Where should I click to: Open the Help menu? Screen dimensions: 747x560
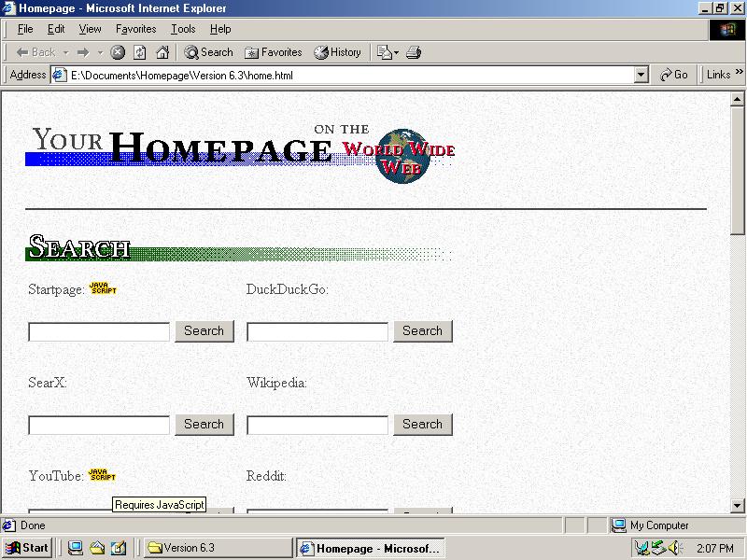click(220, 29)
